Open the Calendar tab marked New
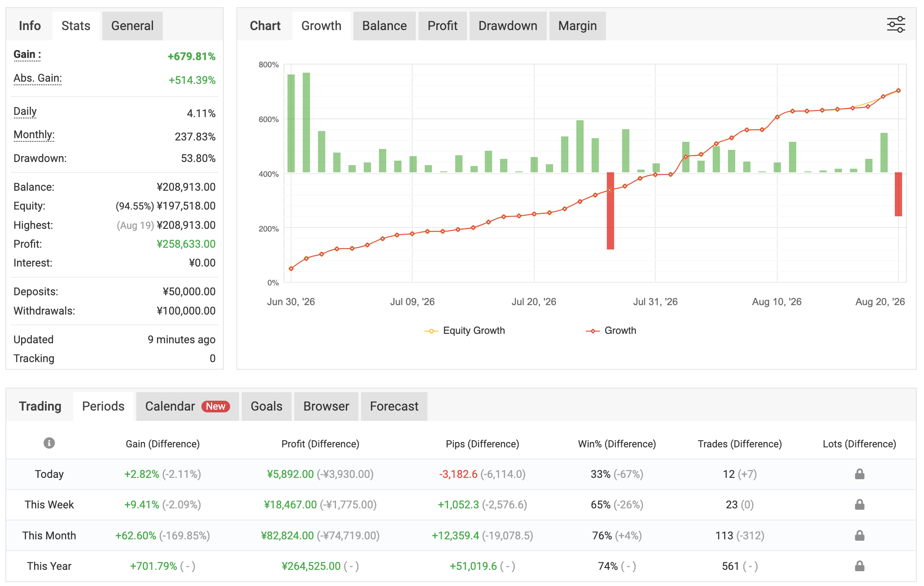 (x=187, y=407)
